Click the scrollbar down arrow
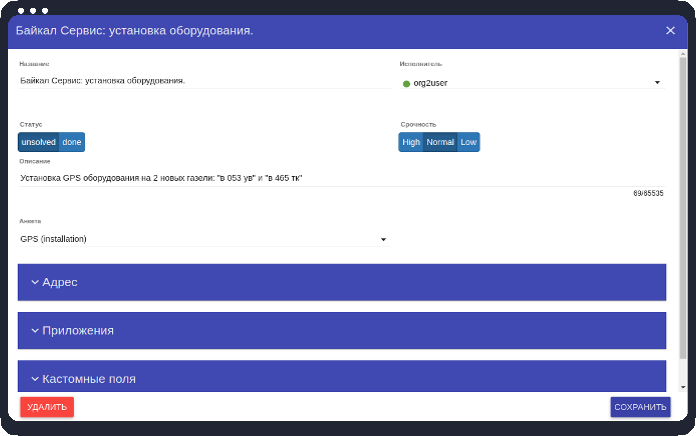 pos(683,387)
